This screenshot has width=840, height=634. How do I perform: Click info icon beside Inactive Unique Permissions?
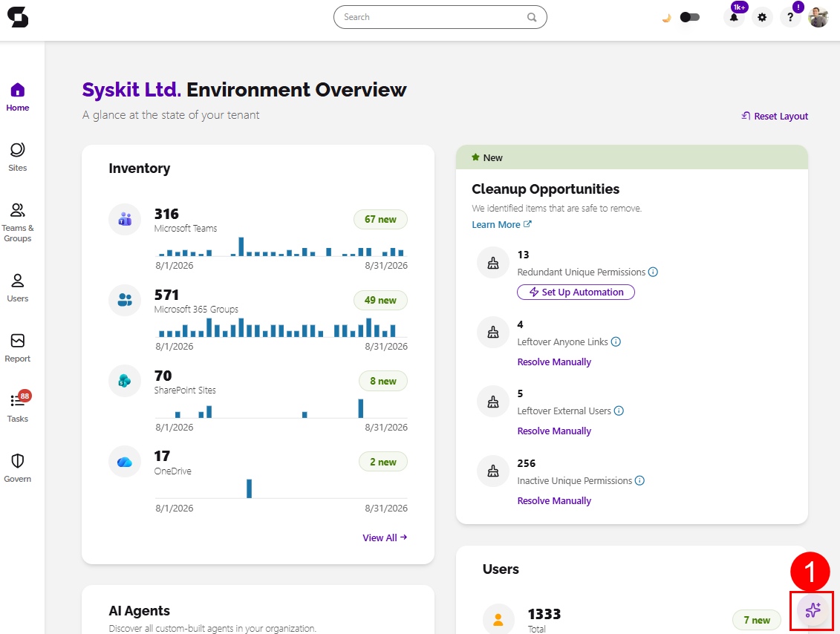pyautogui.click(x=639, y=480)
